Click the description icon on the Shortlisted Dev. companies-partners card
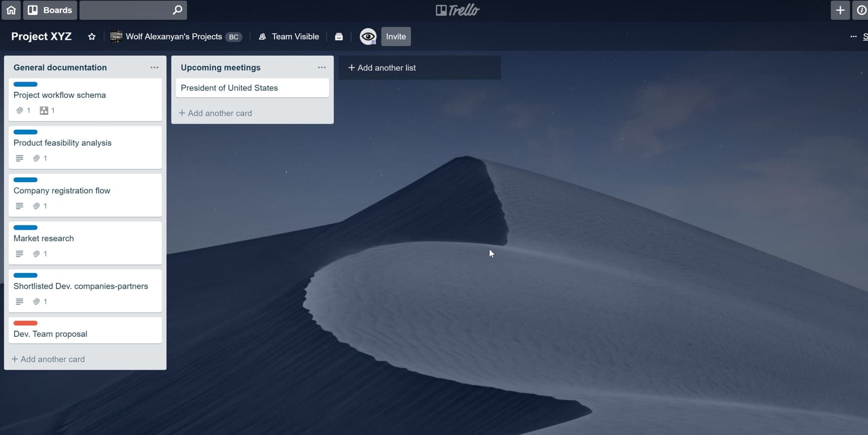The height and width of the screenshot is (435, 868). (19, 301)
